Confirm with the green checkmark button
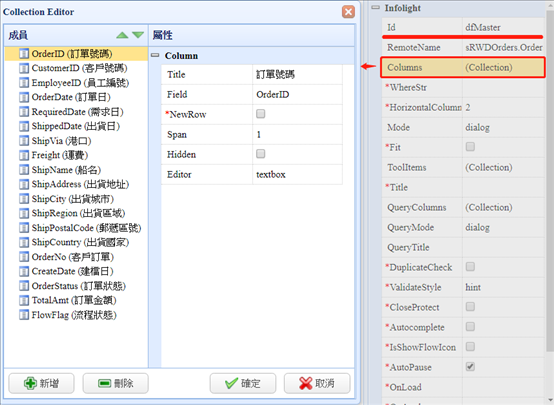Screen dimensions: 554x405 (243, 383)
